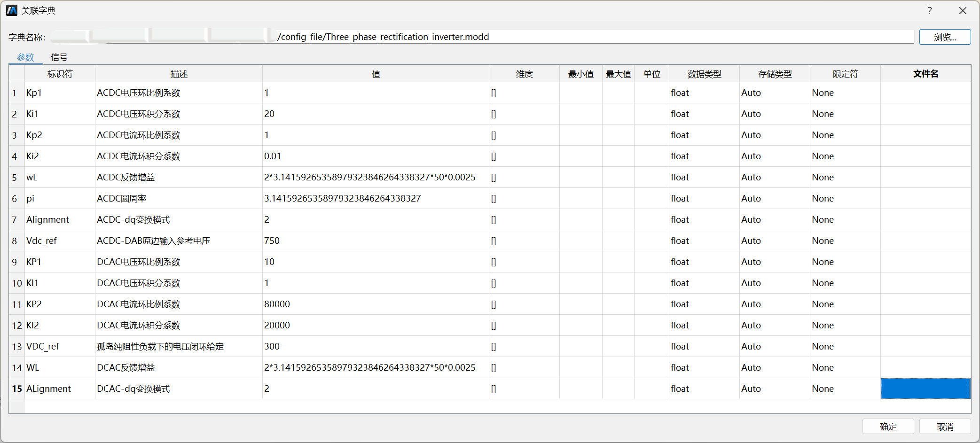Select the ALignment identifier in row 15
The height and width of the screenshot is (443, 980).
(60, 389)
